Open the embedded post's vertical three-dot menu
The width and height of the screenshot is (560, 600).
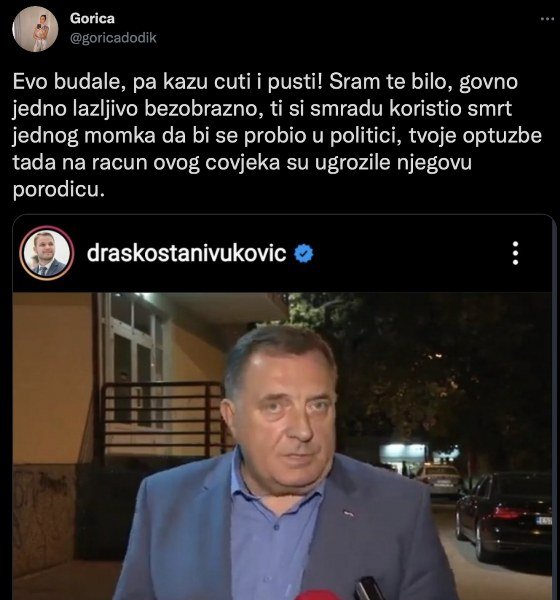(x=516, y=253)
